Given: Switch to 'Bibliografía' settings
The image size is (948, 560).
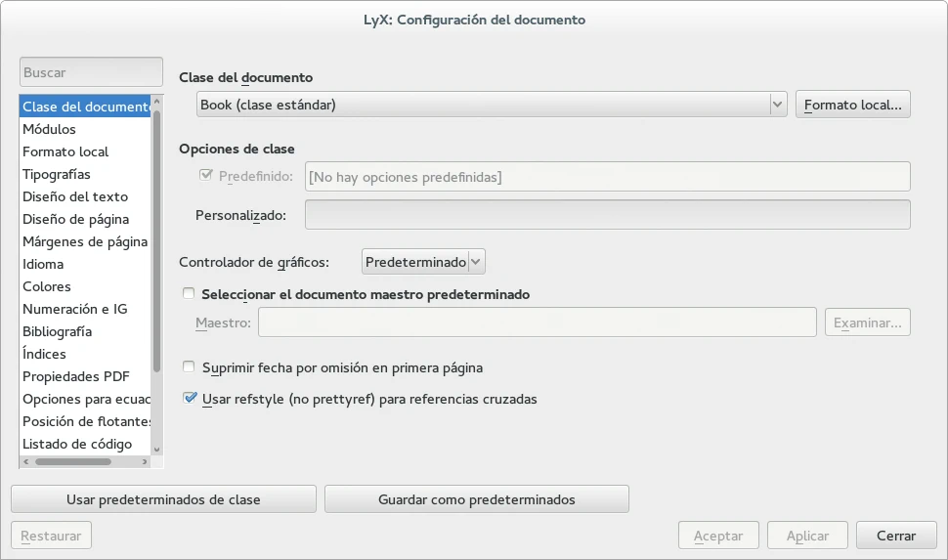Looking at the screenshot, I should (58, 331).
